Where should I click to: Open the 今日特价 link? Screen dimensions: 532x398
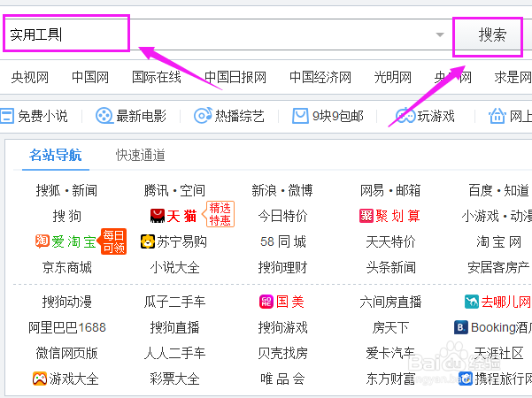[282, 216]
